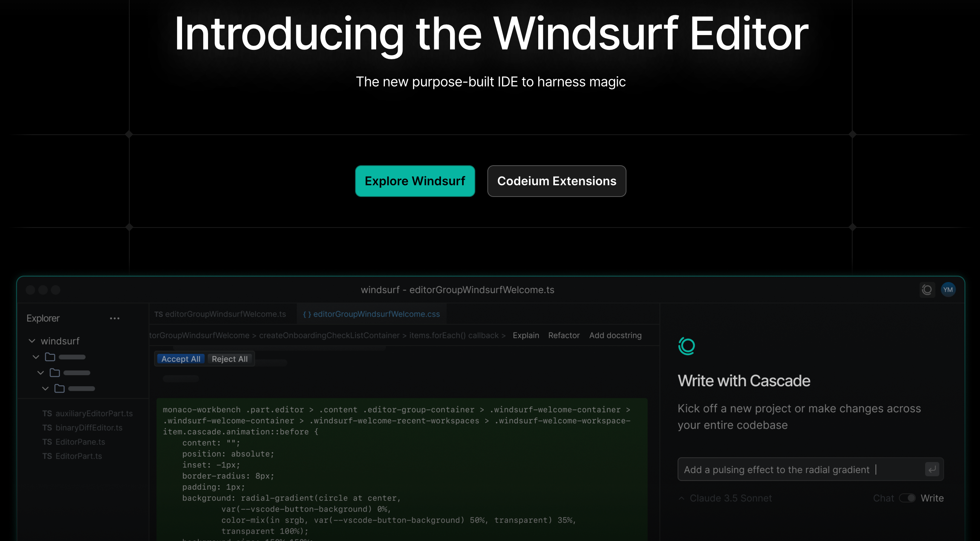Click the Refactor action
The width and height of the screenshot is (980, 541).
pyautogui.click(x=564, y=335)
